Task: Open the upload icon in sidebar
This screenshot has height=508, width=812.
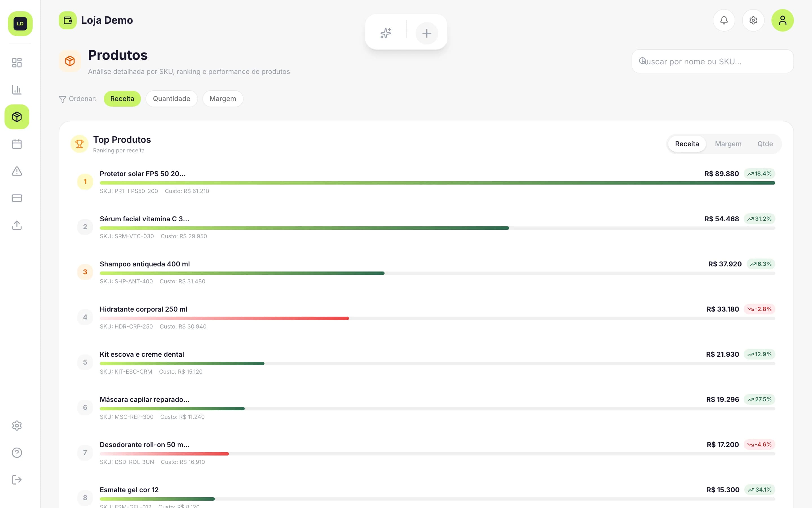Action: 17,225
